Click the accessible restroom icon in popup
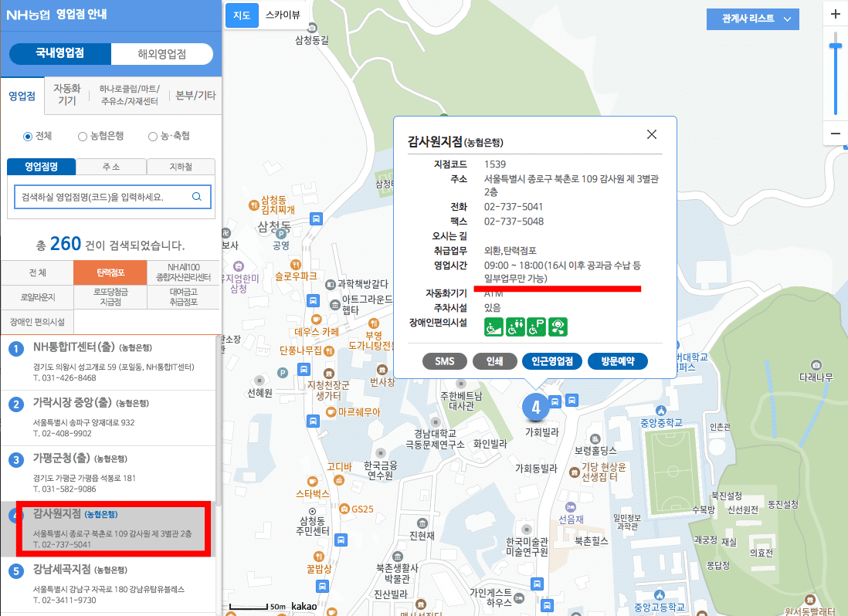 tap(515, 327)
